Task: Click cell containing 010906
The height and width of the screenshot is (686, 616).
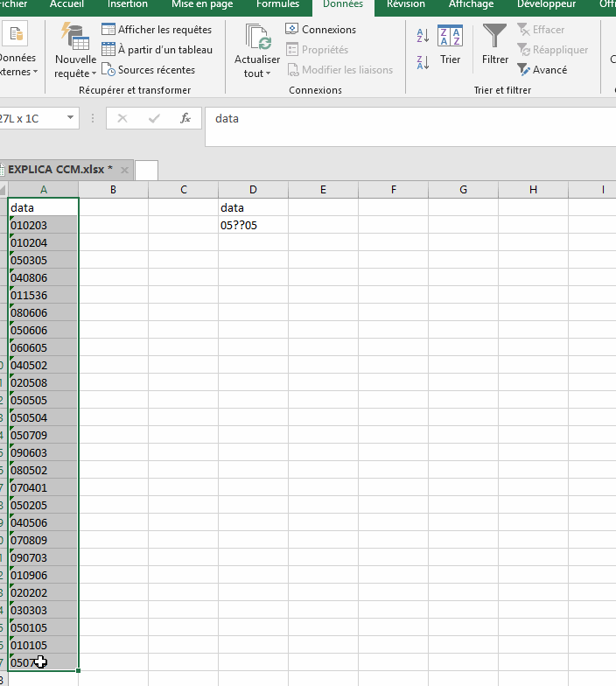Action: click(44, 575)
